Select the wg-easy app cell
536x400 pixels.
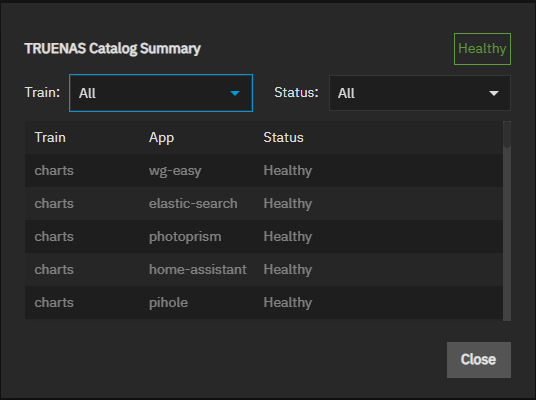coord(175,171)
